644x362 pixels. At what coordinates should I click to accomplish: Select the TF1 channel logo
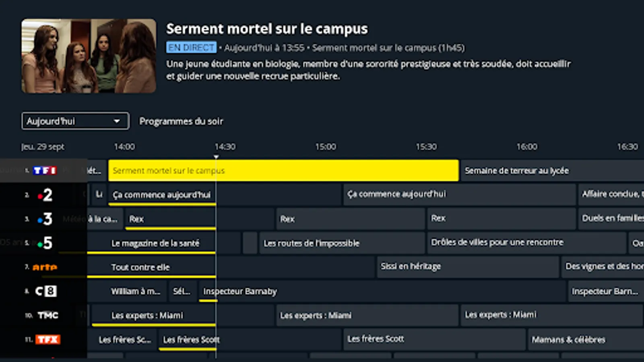[x=45, y=171]
